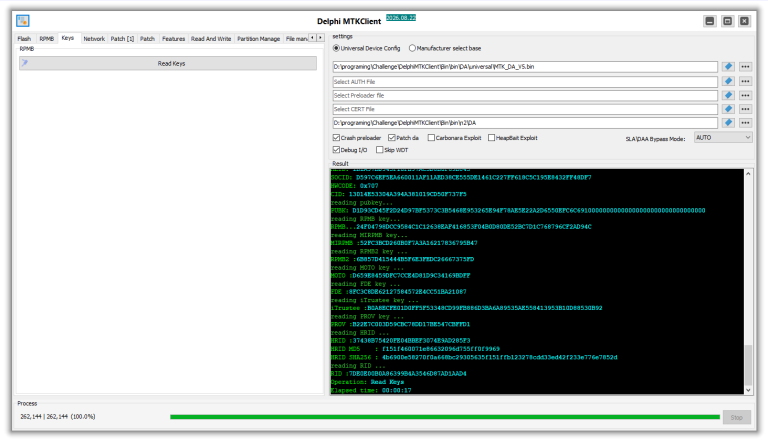The height and width of the screenshot is (439, 768).
Task: Clear the MTK_DA_V5.bin path with eraser icon
Action: (x=728, y=67)
